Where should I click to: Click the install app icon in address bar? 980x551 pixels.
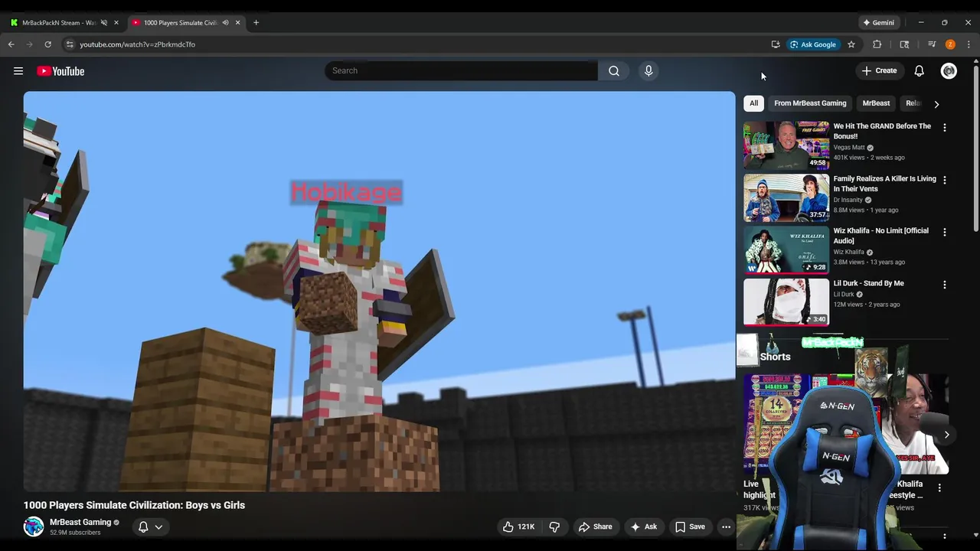(x=776, y=44)
